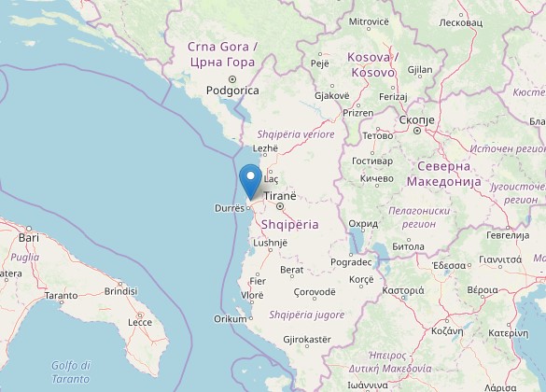This screenshot has height=392, width=546.
Task: Click the Lecce city marker
Action: pyautogui.click(x=140, y=315)
